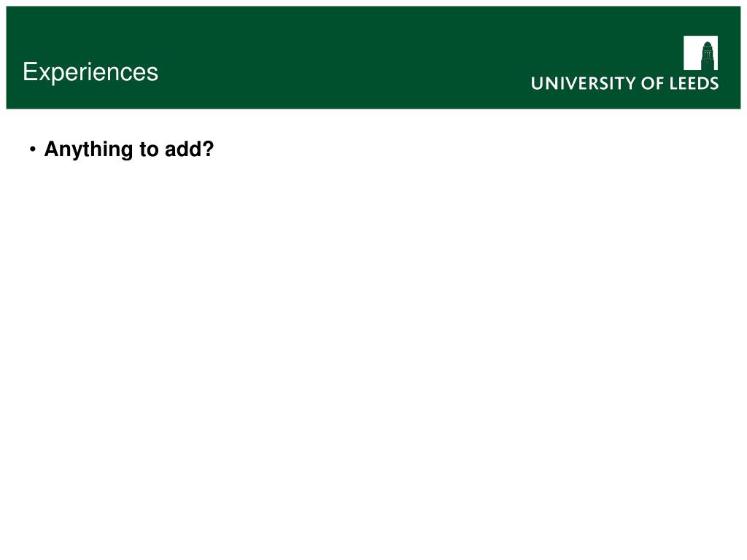Select the bullet point marker

tap(32, 149)
